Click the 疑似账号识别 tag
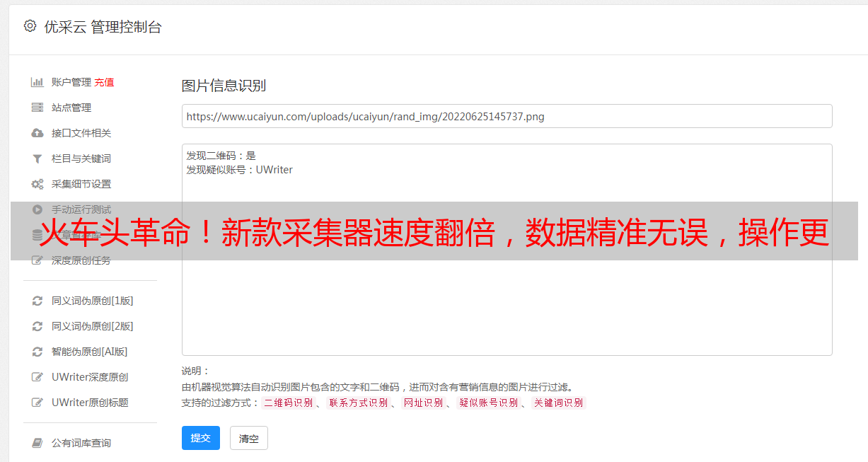 point(489,403)
